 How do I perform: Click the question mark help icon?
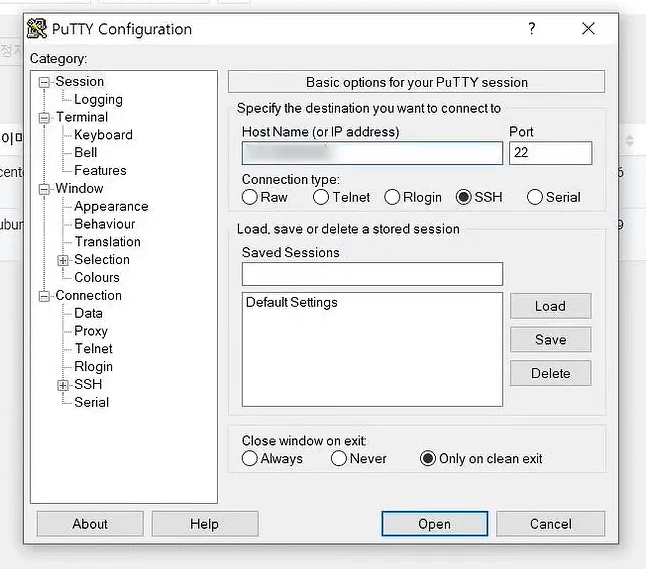[532, 28]
